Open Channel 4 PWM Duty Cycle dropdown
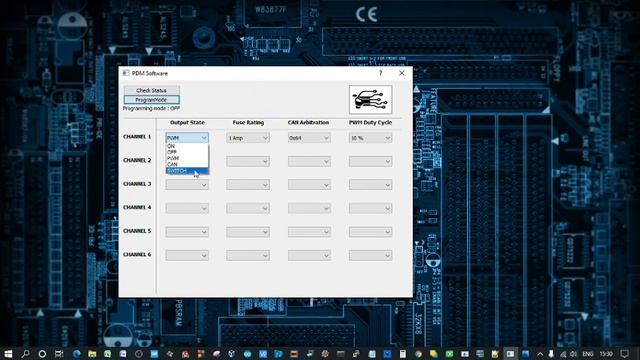Viewport: 640px width, 360px height. click(370, 209)
